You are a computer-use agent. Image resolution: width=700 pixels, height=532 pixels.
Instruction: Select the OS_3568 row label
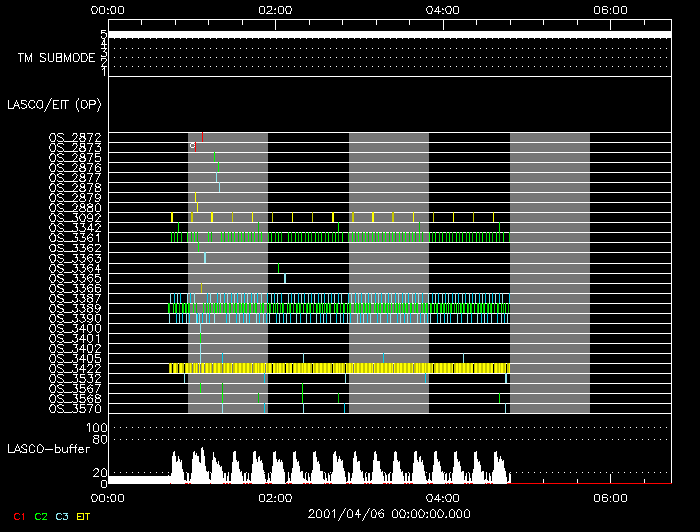[75, 399]
